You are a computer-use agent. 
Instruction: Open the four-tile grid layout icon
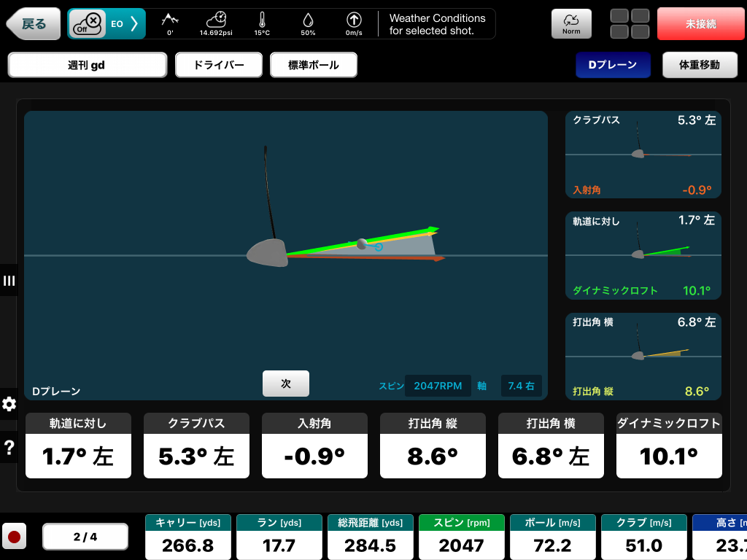coord(630,24)
